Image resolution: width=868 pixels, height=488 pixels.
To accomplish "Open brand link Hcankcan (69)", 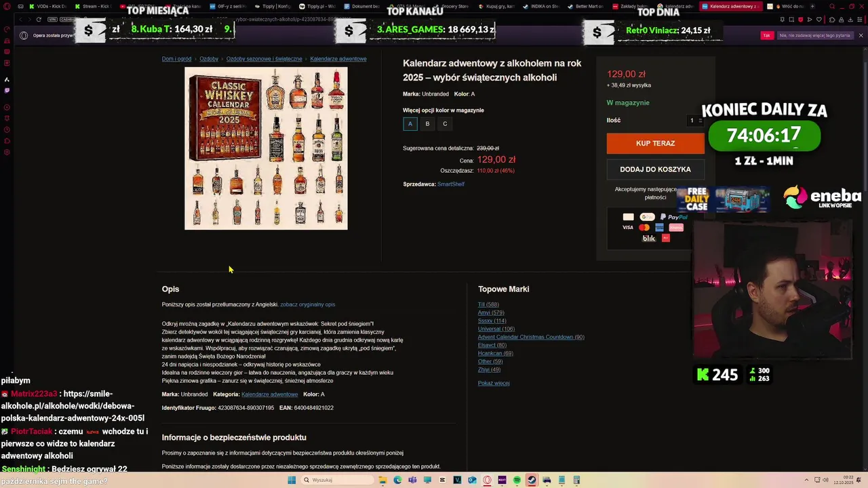I will (x=496, y=354).
